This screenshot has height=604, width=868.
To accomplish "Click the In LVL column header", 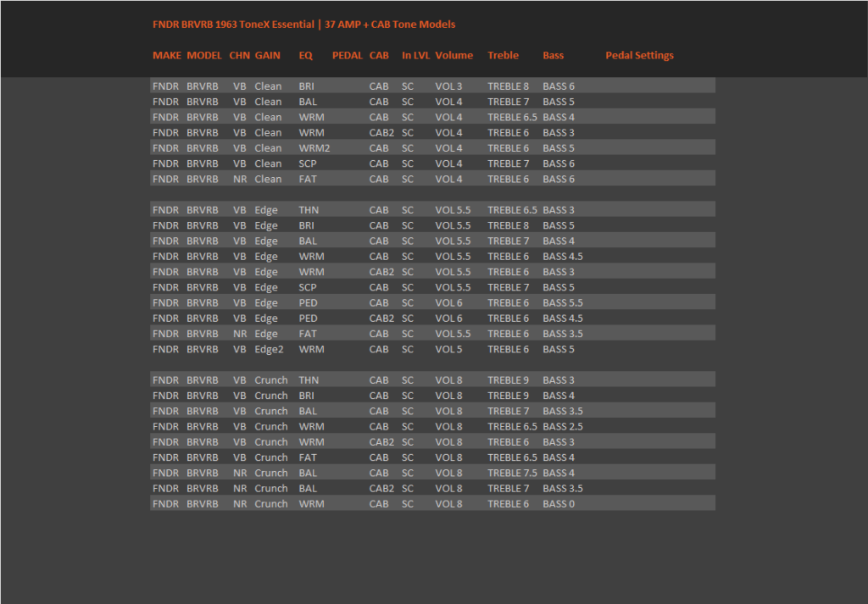I will pyautogui.click(x=415, y=55).
